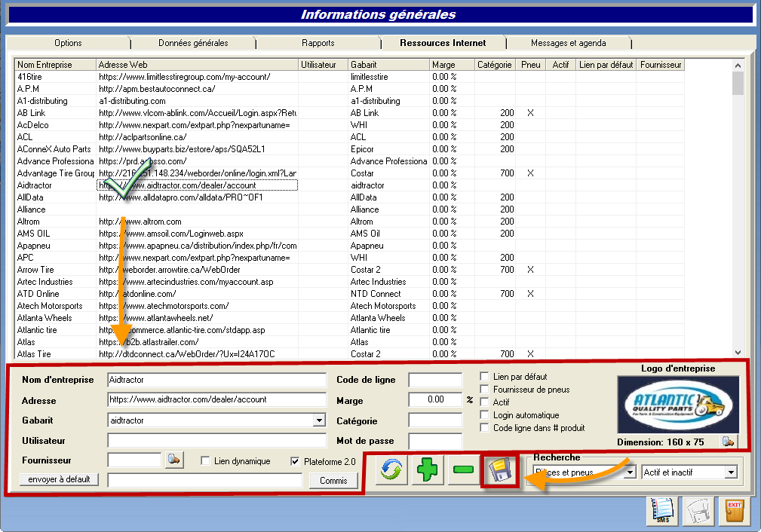The image size is (761, 532).
Task: Select the ATD Online row
Action: [349, 293]
